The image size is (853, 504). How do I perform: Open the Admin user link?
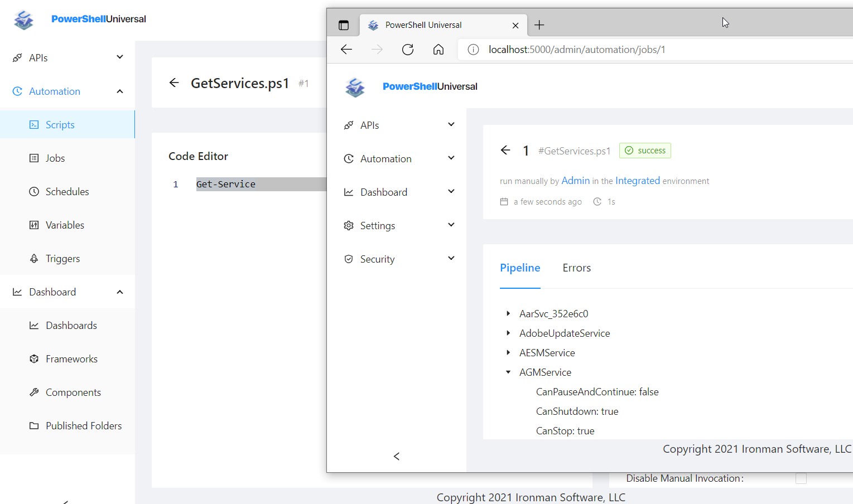tap(575, 181)
